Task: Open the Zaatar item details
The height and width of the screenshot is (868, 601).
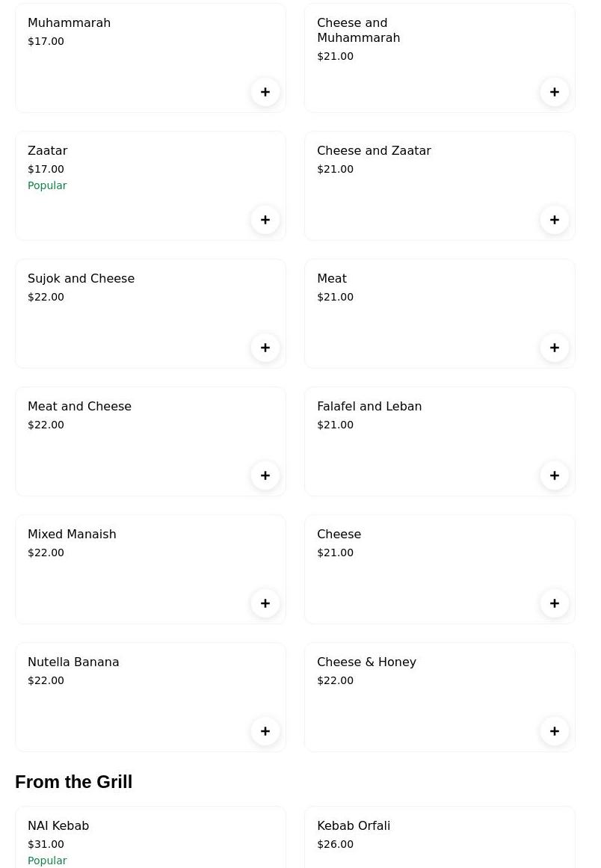Action: [47, 151]
